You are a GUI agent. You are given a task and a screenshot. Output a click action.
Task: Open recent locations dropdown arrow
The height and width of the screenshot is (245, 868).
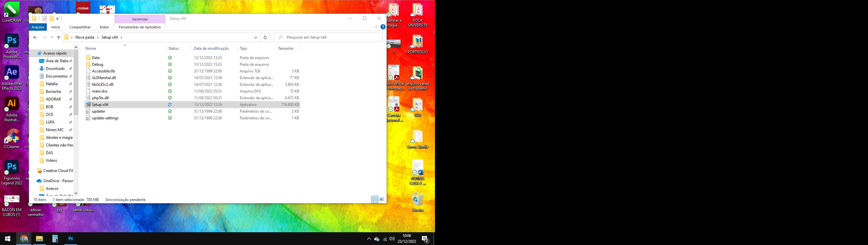pyautogui.click(x=52, y=37)
